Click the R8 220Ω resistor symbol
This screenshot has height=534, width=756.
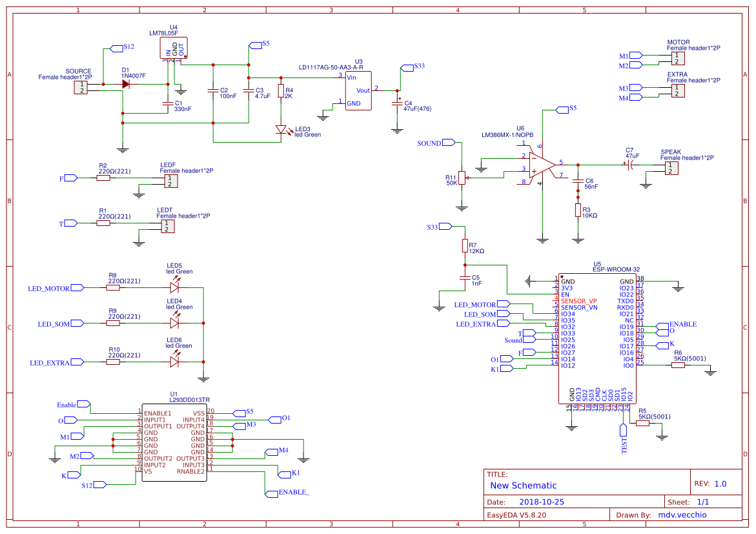point(113,287)
